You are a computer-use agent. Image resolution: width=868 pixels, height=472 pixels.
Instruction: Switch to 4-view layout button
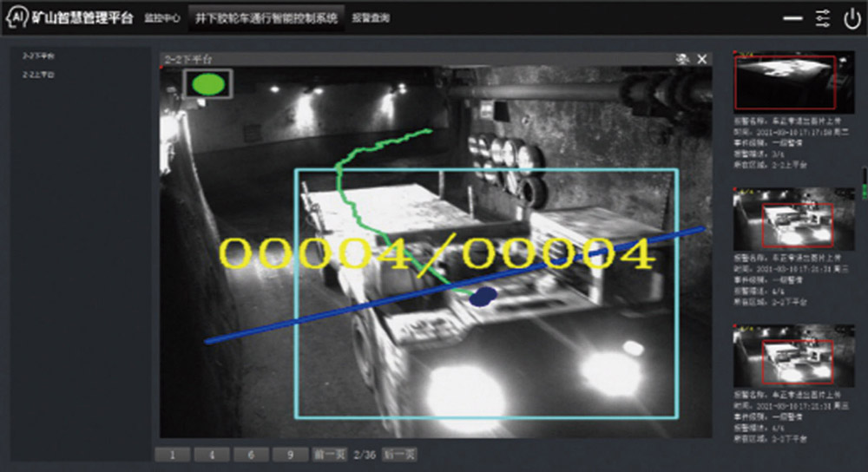coord(212,455)
